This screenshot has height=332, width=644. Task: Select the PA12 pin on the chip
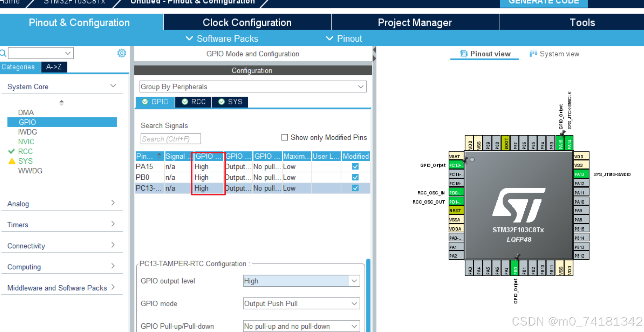point(581,183)
